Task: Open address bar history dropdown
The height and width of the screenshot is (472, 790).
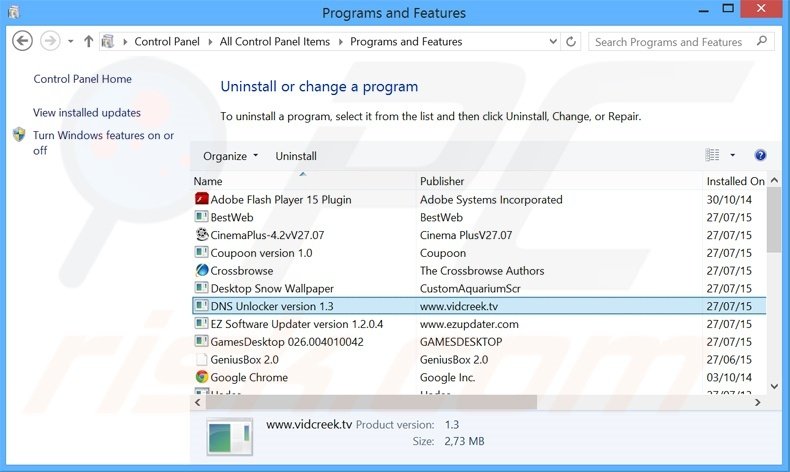Action: click(x=553, y=41)
